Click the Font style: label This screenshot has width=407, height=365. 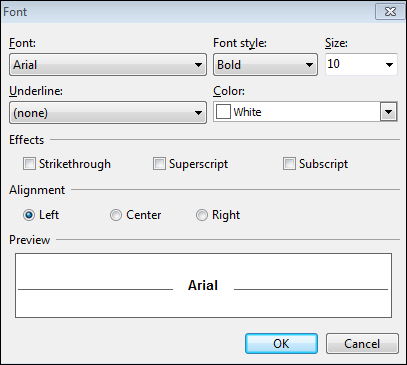coord(240,43)
